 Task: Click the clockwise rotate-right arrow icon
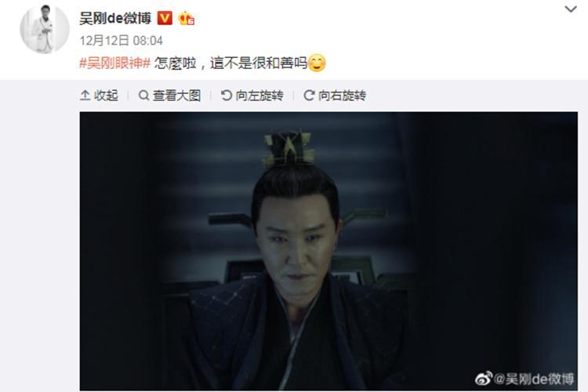pos(309,96)
